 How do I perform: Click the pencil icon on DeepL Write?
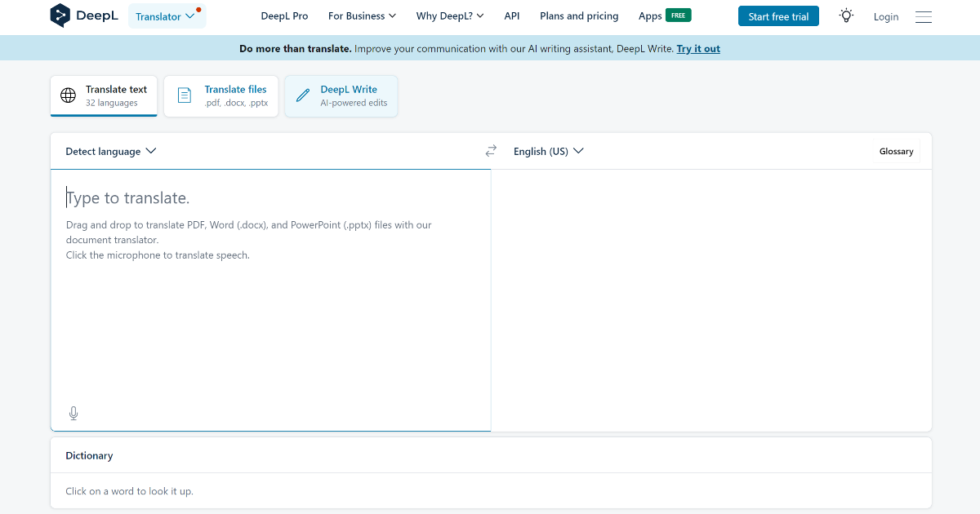tap(302, 95)
